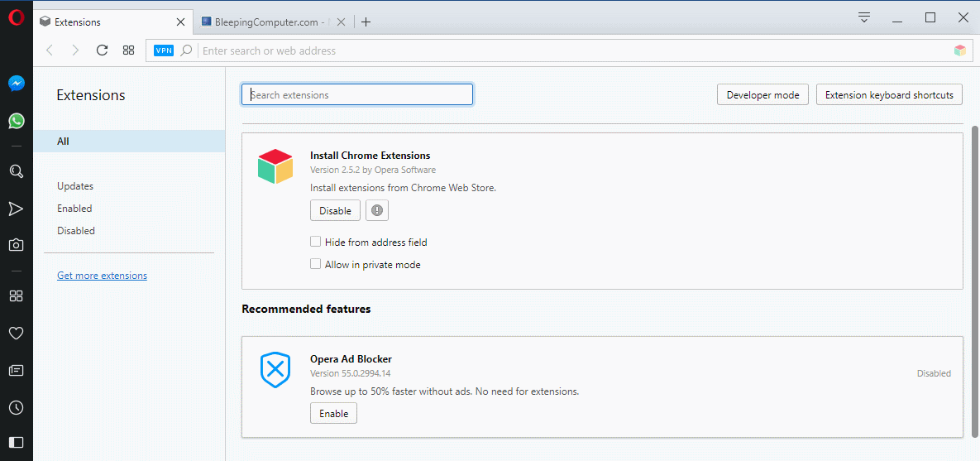Click the Recommended features heading

pyautogui.click(x=306, y=309)
